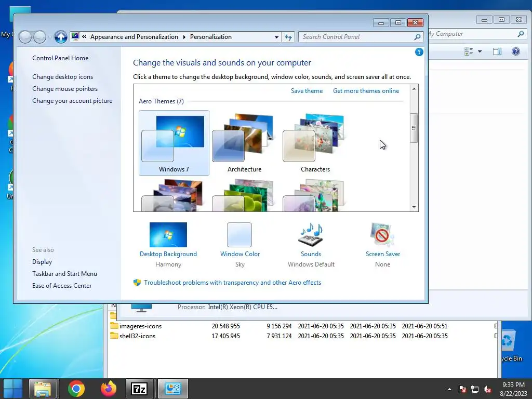
Task: Click the Forward navigation arrow in Personalization
Action: 39,37
